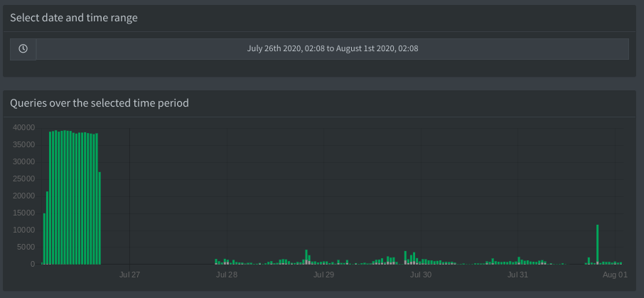Open the date range field showing July 26th 2020
This screenshot has height=298, width=644.
tap(332, 49)
